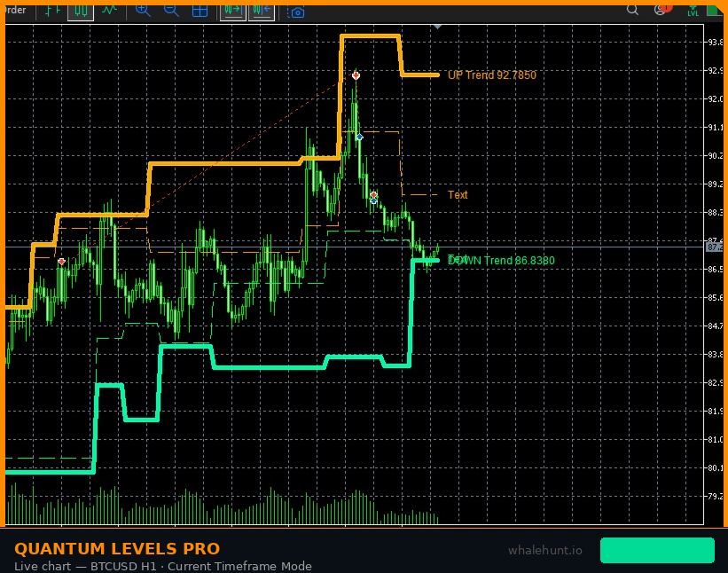The height and width of the screenshot is (573, 728).
Task: Click the New Order button
Action: (x=16, y=11)
